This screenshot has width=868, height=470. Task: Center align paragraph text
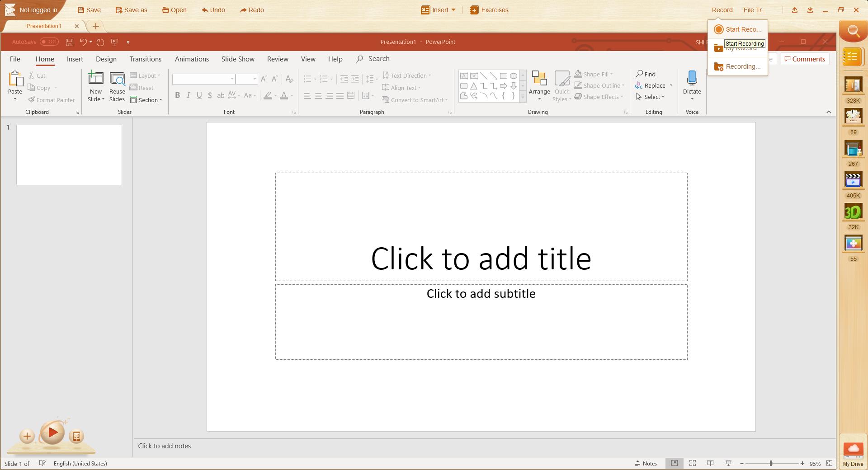(318, 95)
